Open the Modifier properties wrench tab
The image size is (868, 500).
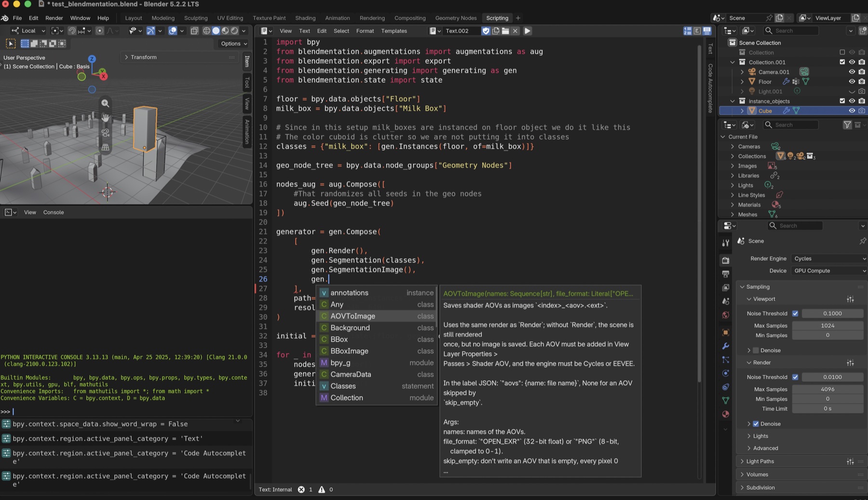click(725, 346)
